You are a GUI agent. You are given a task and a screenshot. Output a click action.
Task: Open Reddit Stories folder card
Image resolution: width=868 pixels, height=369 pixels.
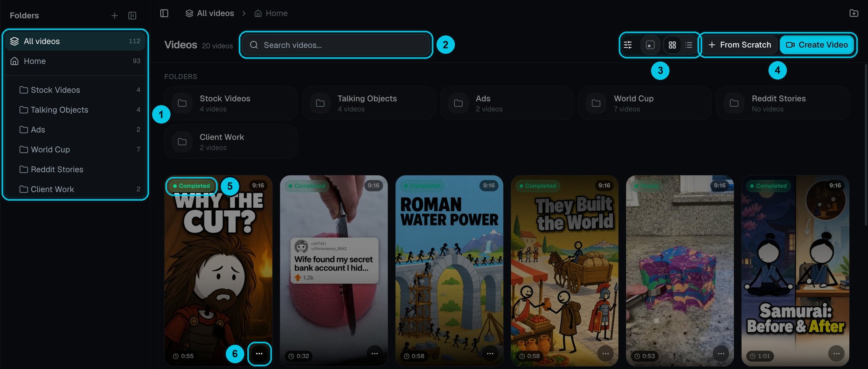pos(783,103)
